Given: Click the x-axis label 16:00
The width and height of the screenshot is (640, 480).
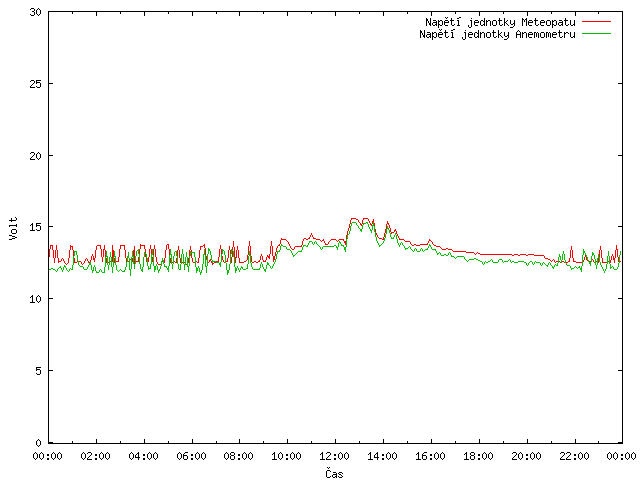Looking at the screenshot, I should (430, 456).
